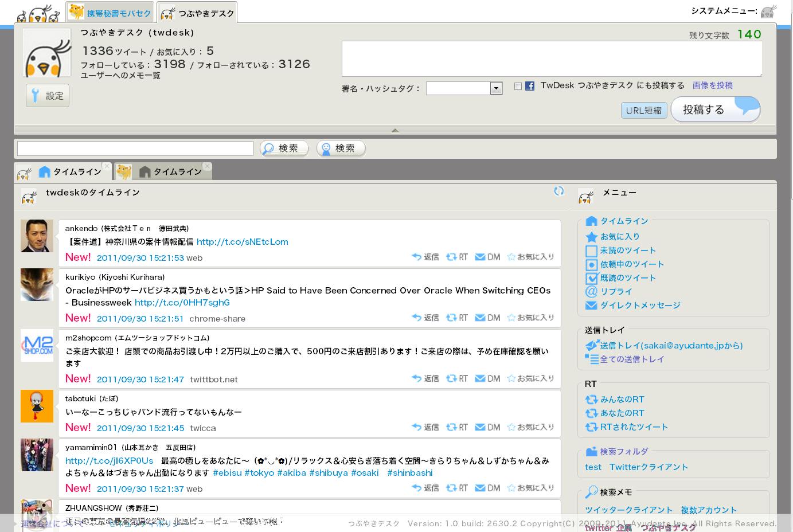Image resolution: width=793 pixels, height=532 pixels.
Task: Open ankendo's link t.co/sNEtcLom
Action: 242,242
